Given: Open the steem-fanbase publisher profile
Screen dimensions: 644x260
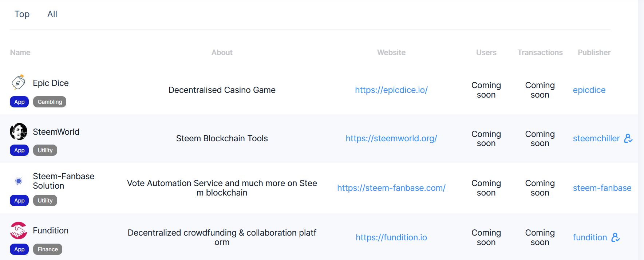Looking at the screenshot, I should (602, 188).
